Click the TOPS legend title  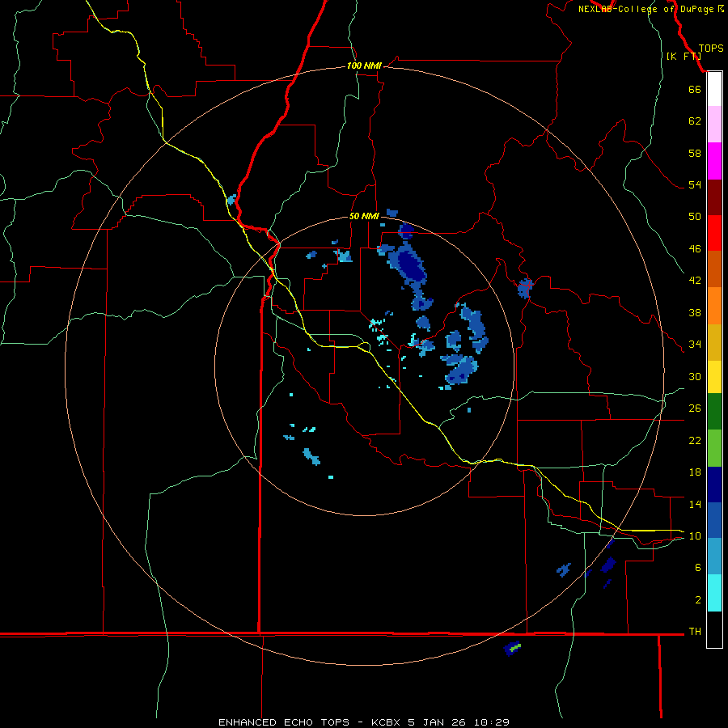[711, 49]
